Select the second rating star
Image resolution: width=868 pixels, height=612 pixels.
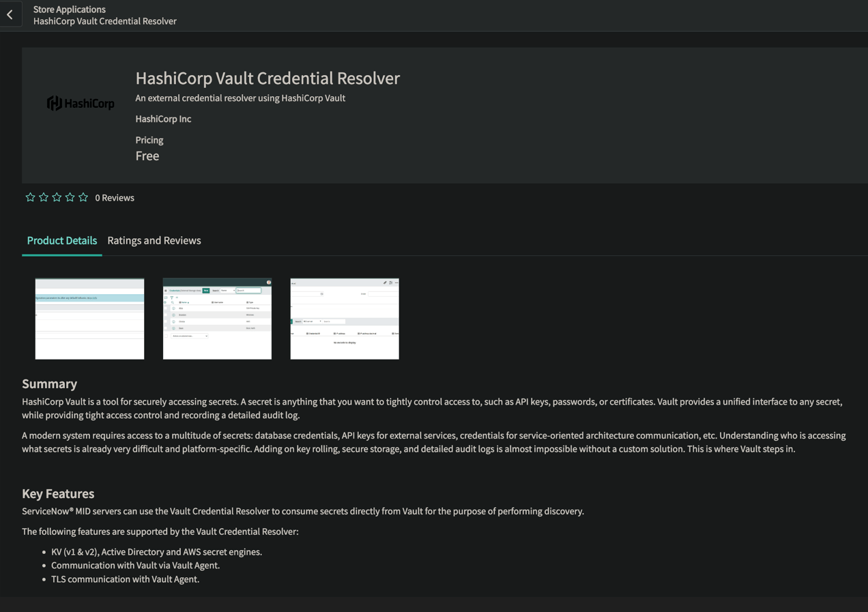[x=43, y=196]
